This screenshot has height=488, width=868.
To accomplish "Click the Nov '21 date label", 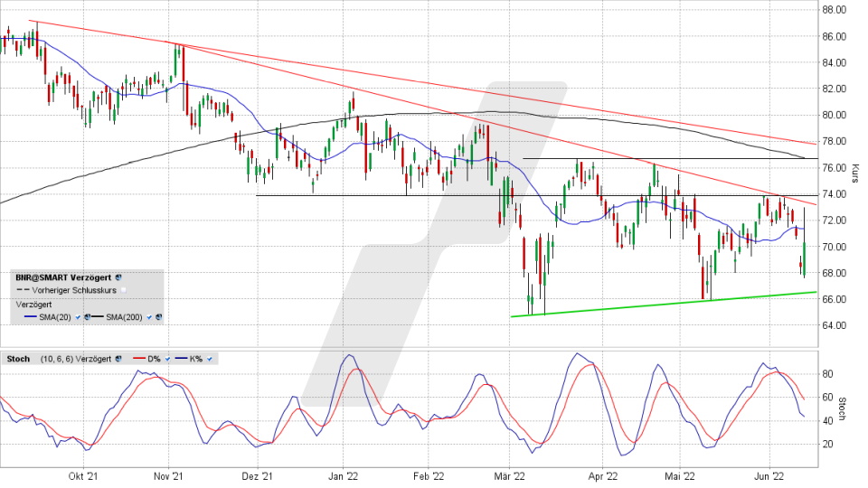I will click(168, 476).
